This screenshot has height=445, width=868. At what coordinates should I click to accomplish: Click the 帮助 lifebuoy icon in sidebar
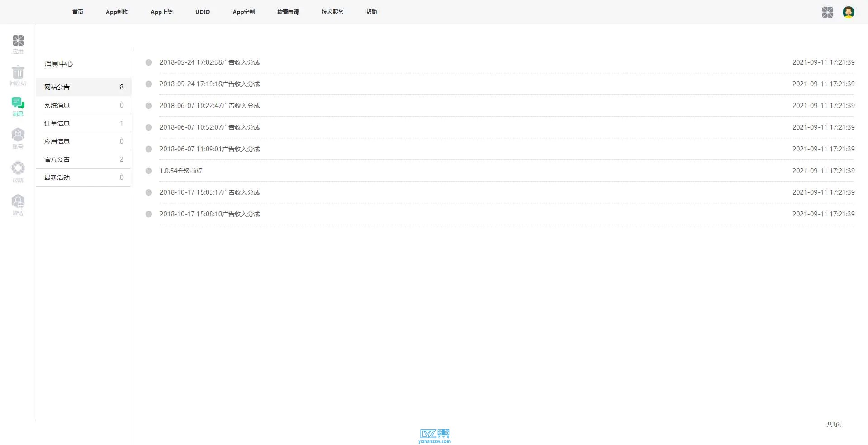[x=18, y=172]
